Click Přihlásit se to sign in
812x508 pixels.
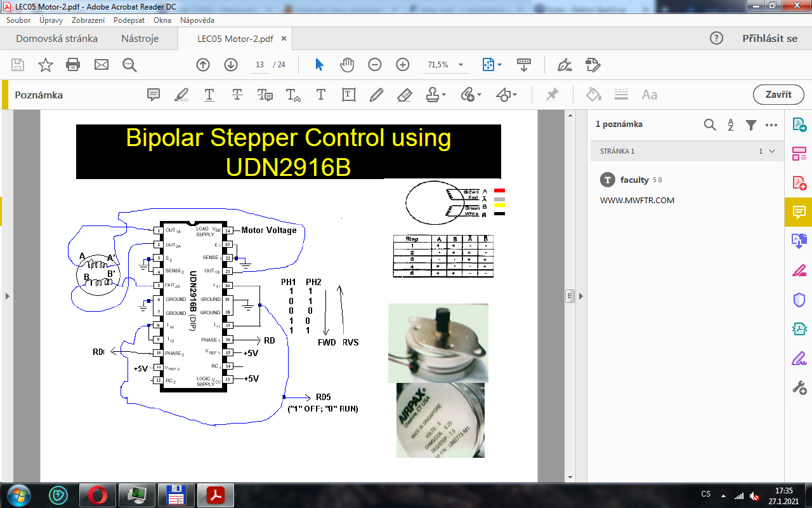[x=769, y=38]
